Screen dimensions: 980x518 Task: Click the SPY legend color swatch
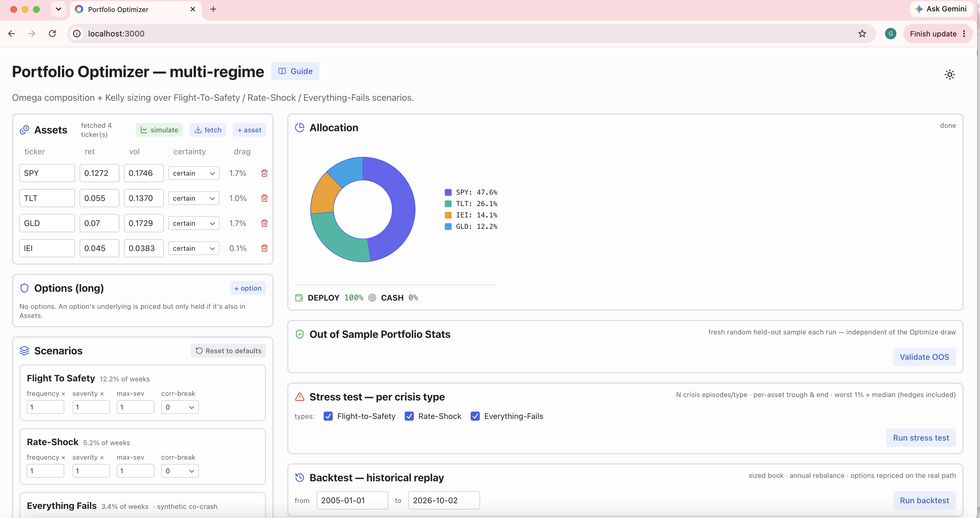(448, 192)
